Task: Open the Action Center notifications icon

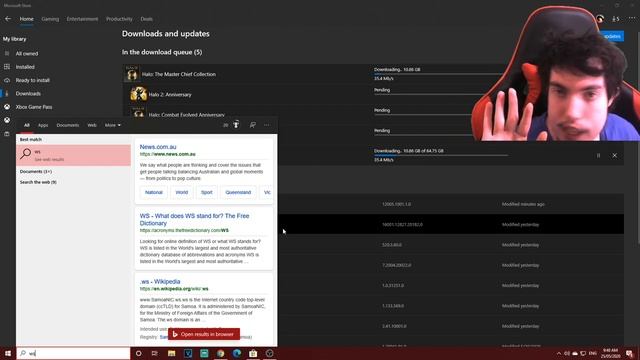Action: 630,353
